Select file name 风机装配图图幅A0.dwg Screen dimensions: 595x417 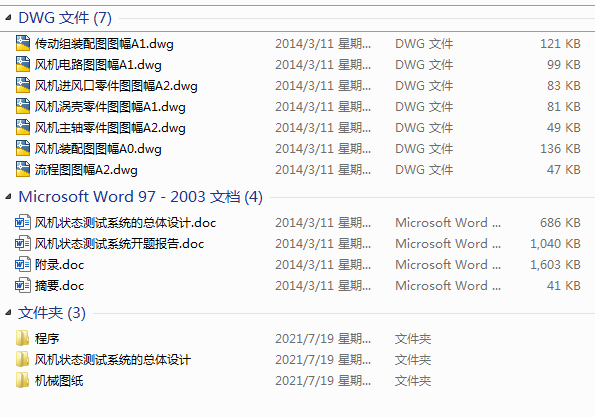98,149
